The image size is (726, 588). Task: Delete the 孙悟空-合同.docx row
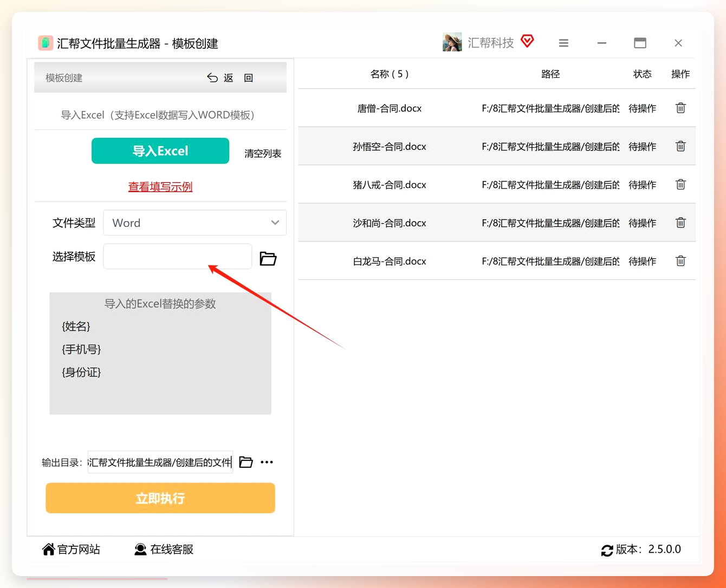[x=680, y=146]
